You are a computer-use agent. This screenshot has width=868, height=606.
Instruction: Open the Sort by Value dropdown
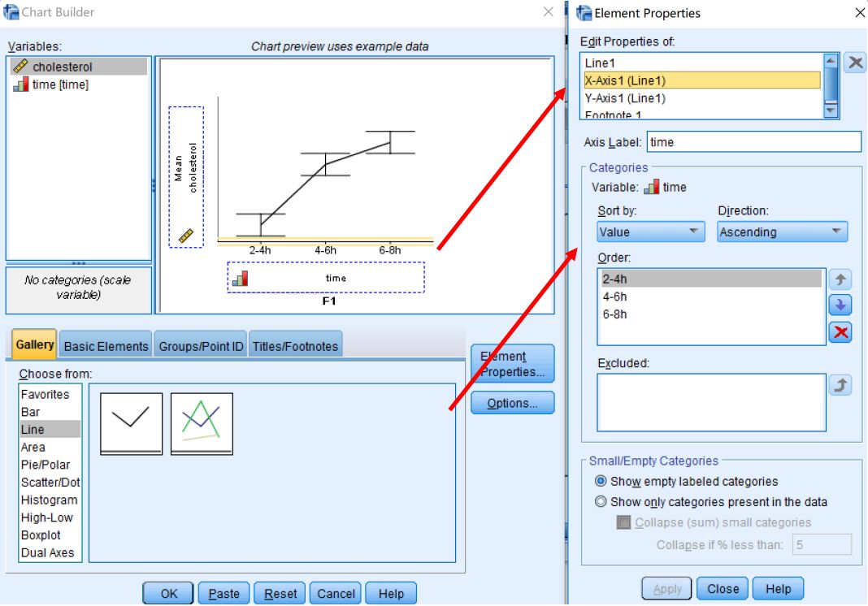pyautogui.click(x=650, y=232)
